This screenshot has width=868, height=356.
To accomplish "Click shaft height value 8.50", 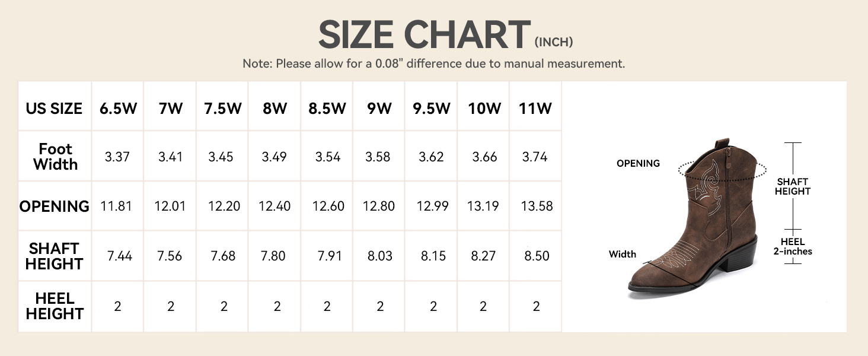I will [x=536, y=256].
